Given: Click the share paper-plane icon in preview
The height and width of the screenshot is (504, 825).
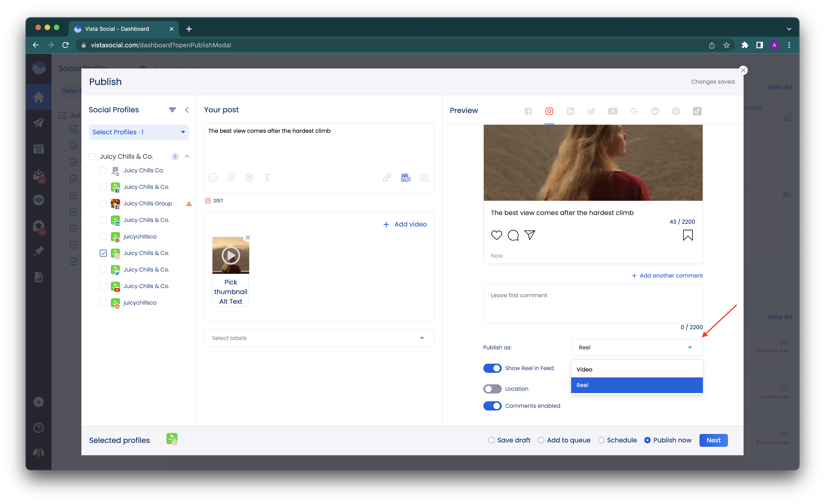Looking at the screenshot, I should 530,235.
